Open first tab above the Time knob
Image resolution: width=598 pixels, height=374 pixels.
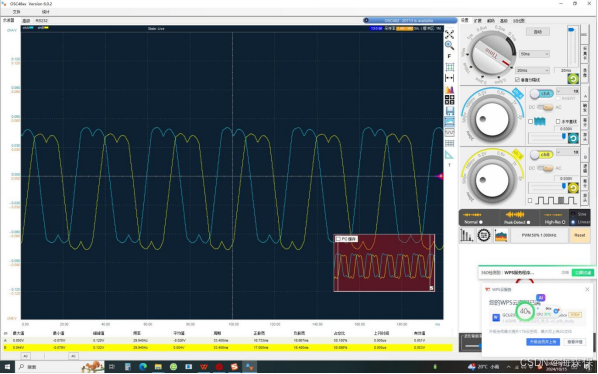click(x=465, y=21)
